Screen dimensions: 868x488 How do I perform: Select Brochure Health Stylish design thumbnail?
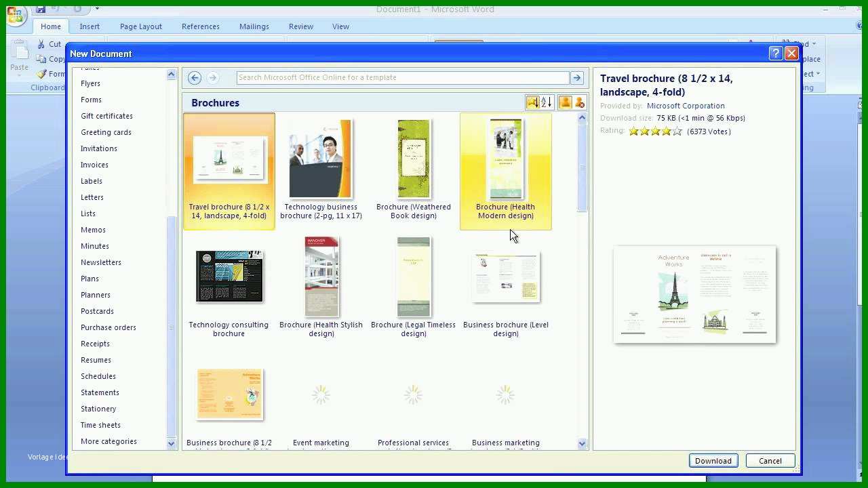coord(321,277)
